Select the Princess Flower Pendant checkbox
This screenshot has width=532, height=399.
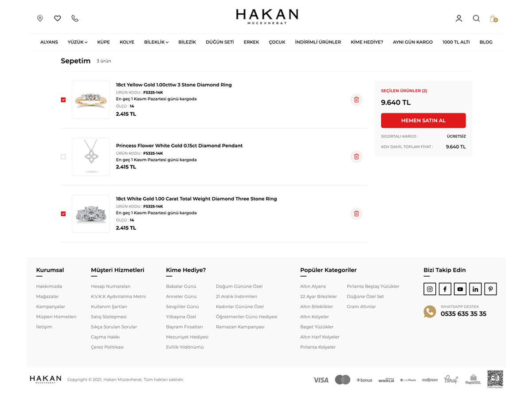pos(63,156)
